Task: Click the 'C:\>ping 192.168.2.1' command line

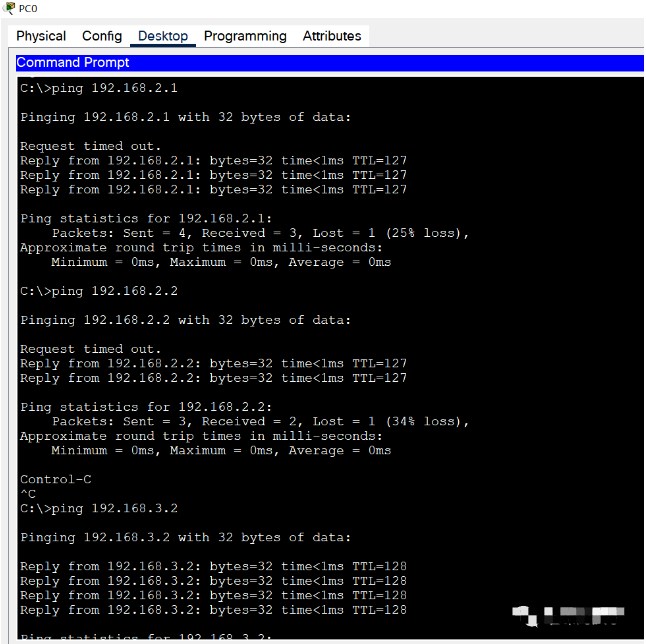Action: (x=99, y=88)
